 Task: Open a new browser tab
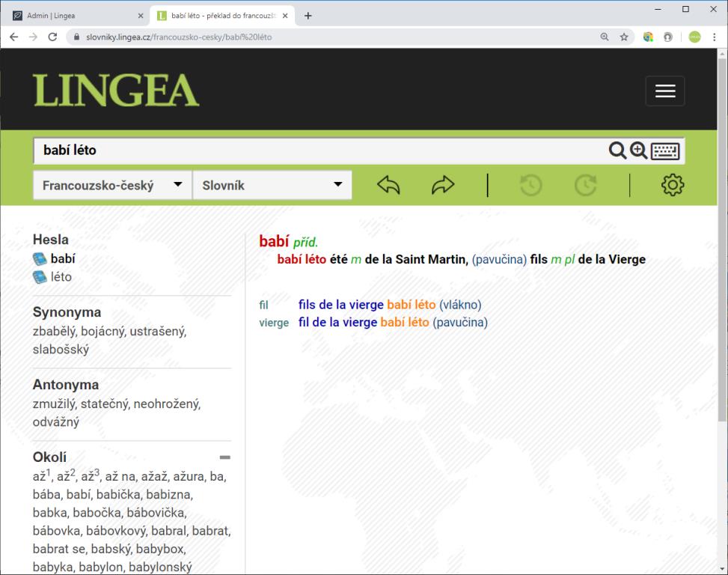(x=308, y=16)
